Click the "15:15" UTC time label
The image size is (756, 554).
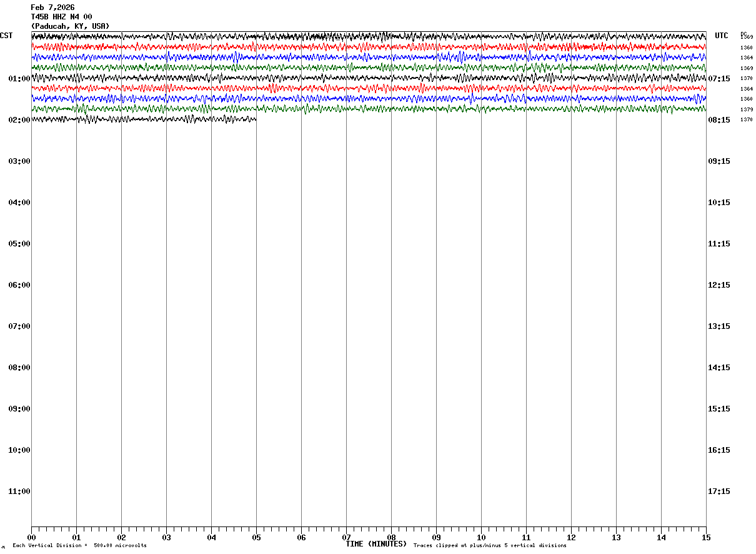[x=719, y=409]
